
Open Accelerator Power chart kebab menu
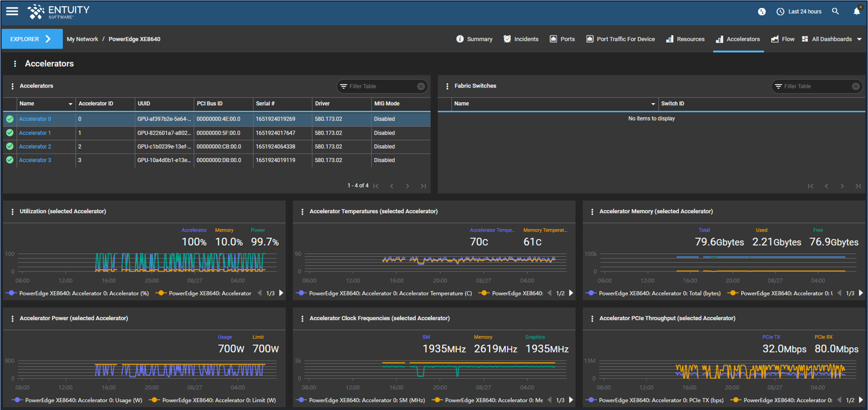coord(12,319)
